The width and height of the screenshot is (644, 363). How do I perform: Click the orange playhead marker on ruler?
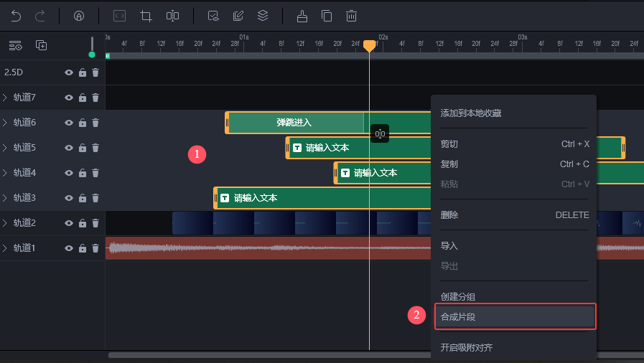coord(369,46)
